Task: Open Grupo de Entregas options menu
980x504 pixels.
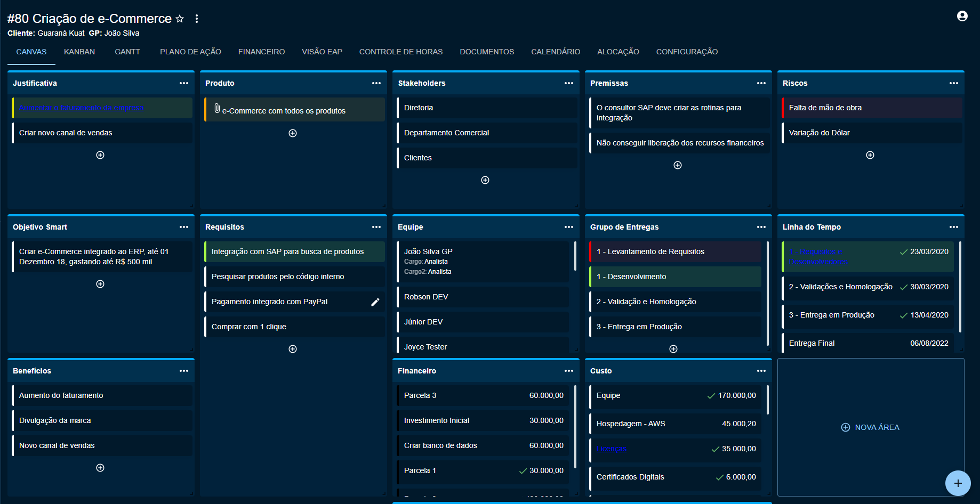Action: point(761,227)
